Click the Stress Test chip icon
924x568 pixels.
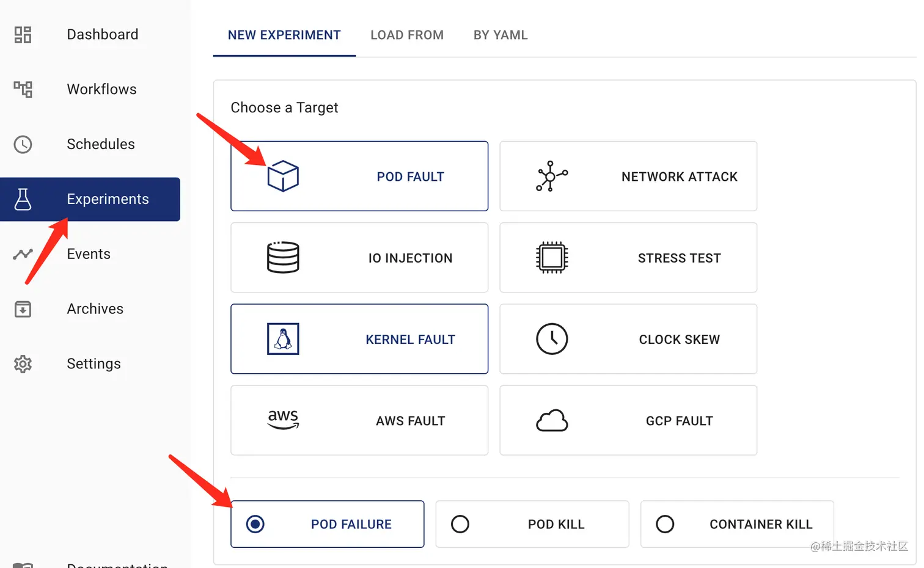[552, 258]
